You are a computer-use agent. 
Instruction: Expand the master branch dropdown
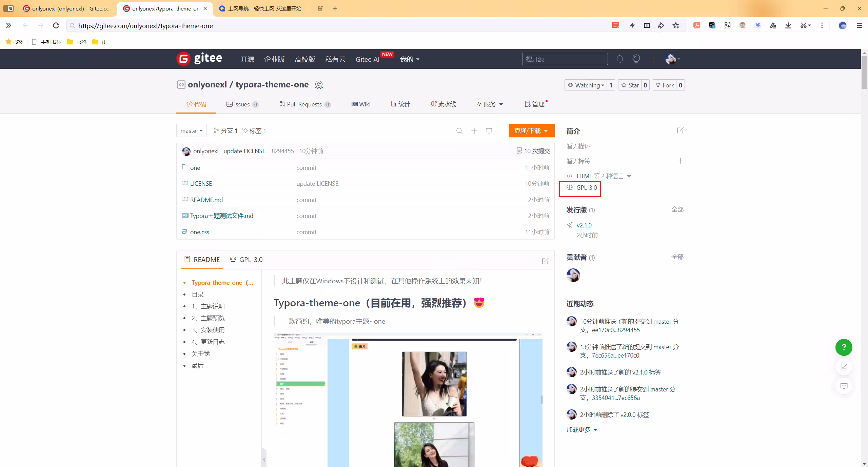click(192, 131)
